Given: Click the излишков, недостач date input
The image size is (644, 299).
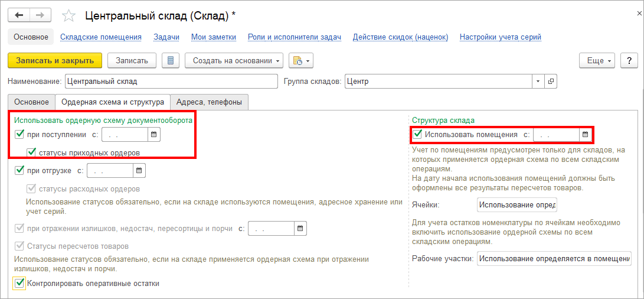Looking at the screenshot, I should [272, 228].
